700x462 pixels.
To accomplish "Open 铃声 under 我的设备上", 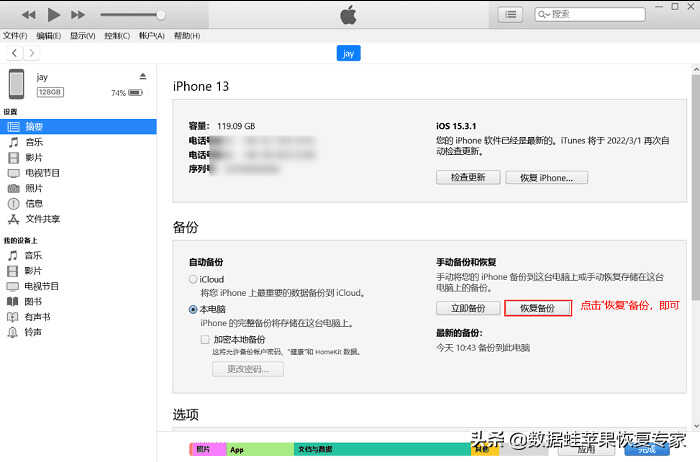I will point(34,331).
